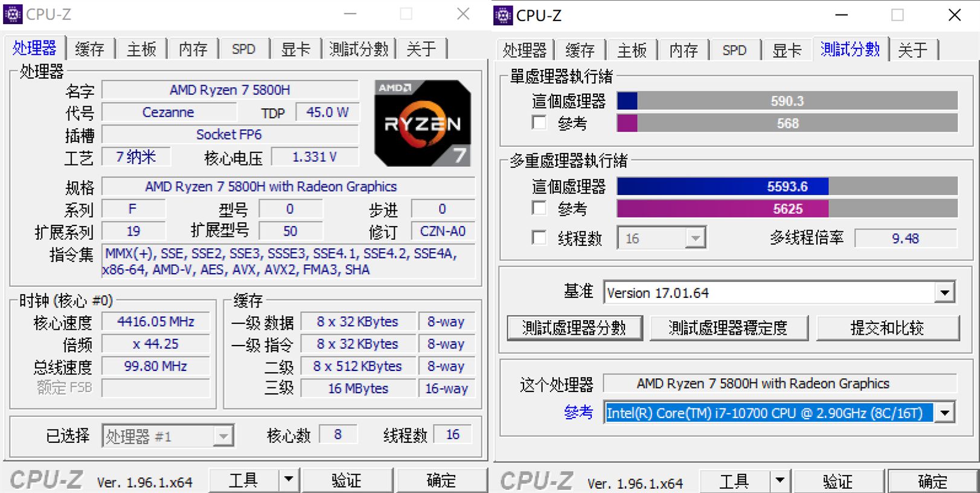Click the 核心电压 value 1.331 V
The width and height of the screenshot is (980, 493).
coord(315,157)
